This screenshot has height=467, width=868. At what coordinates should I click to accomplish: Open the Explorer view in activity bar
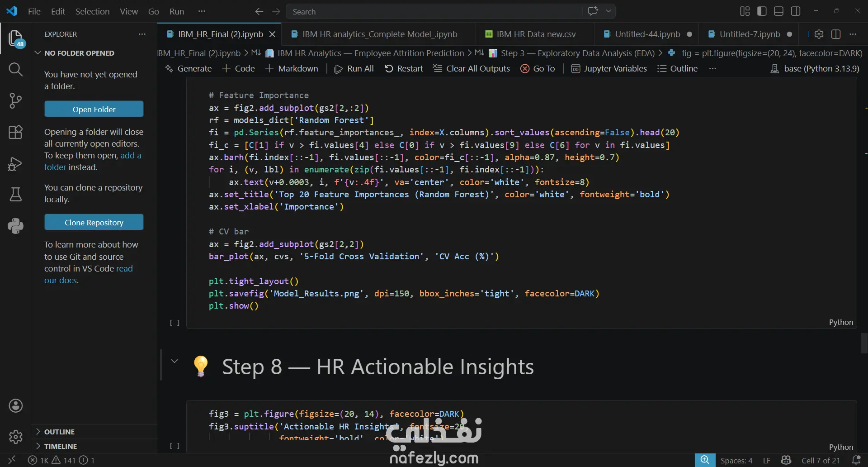click(x=16, y=38)
